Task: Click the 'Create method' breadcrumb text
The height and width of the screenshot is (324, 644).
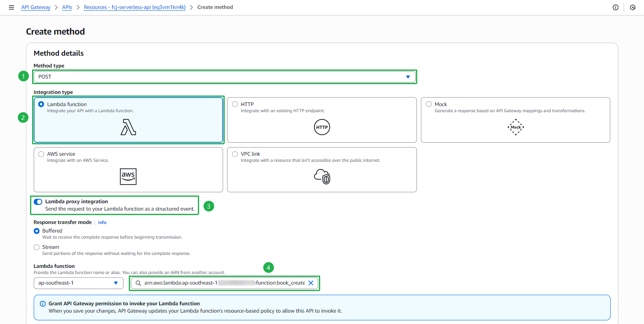Action: pos(215,7)
